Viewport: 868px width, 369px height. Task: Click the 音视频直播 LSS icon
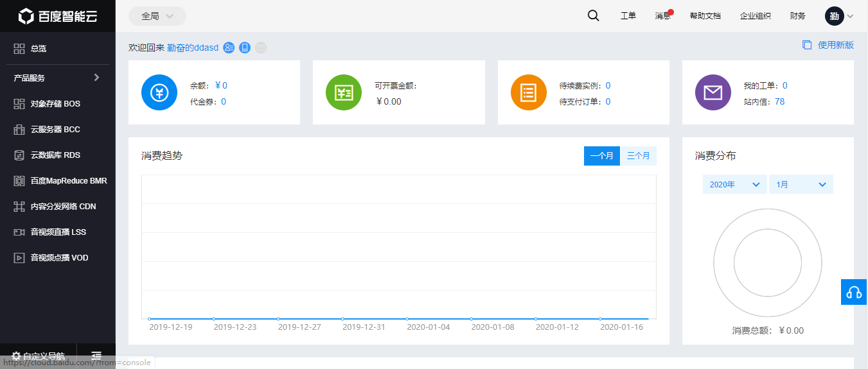coord(19,232)
